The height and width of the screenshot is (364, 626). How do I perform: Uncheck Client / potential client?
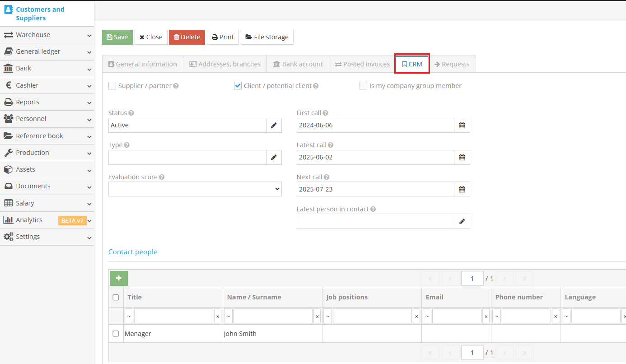tap(238, 85)
